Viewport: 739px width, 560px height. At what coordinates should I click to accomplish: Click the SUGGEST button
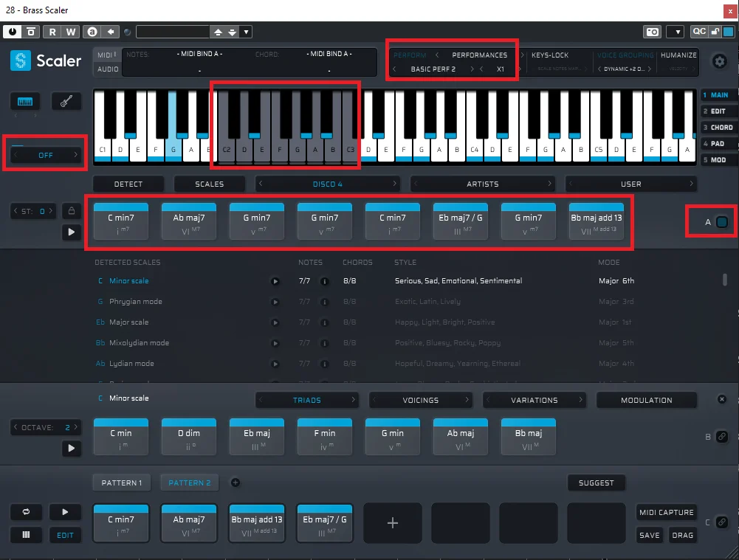pyautogui.click(x=597, y=483)
